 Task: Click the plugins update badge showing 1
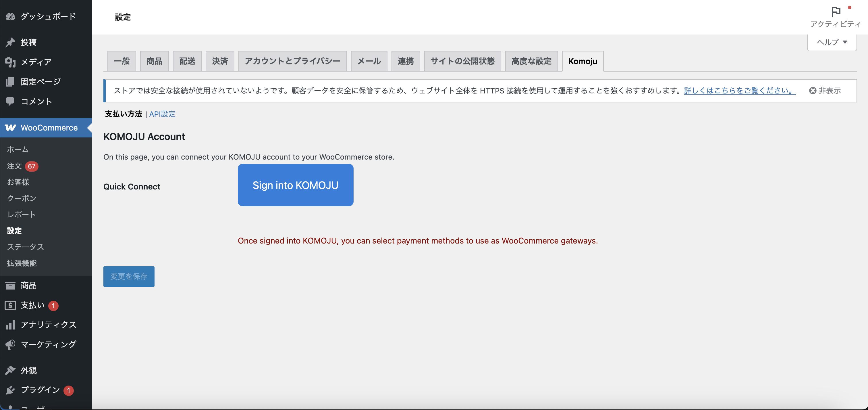(x=68, y=390)
